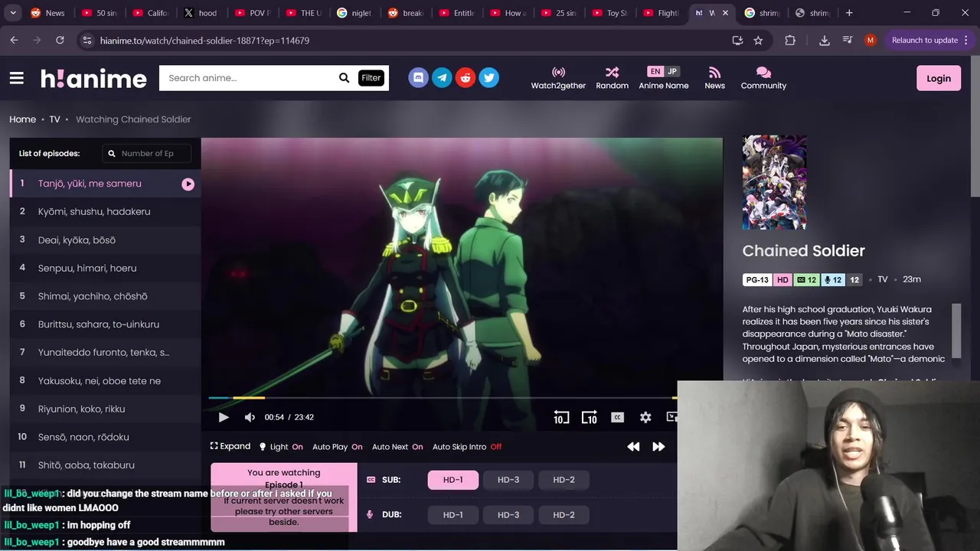Image resolution: width=980 pixels, height=551 pixels.
Task: Go to Random anime
Action: pyautogui.click(x=612, y=78)
